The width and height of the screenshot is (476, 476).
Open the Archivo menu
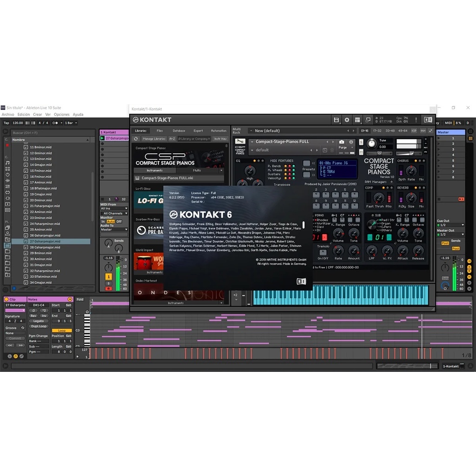click(8, 114)
